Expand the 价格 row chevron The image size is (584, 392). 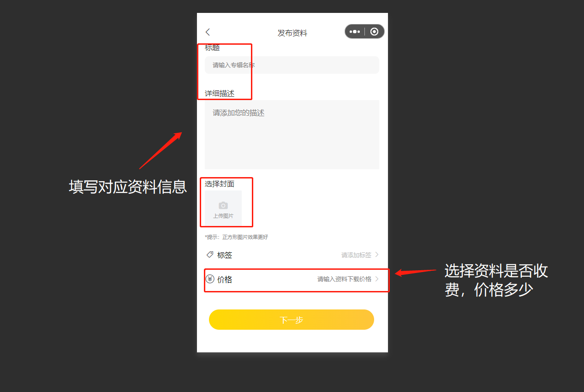[377, 279]
